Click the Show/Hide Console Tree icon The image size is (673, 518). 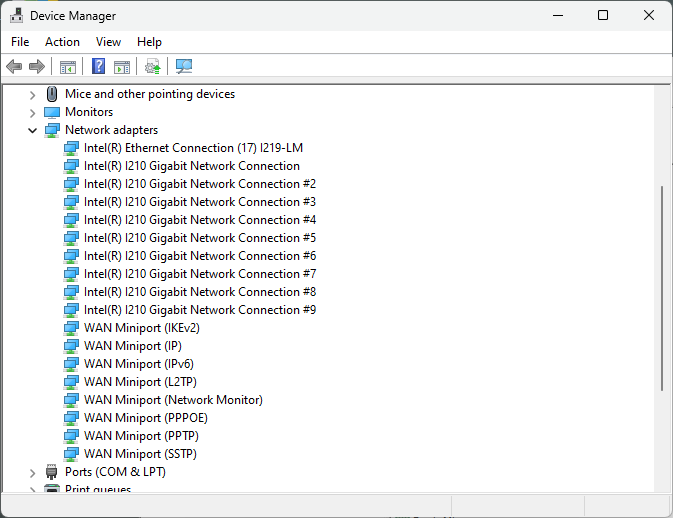[x=68, y=67]
